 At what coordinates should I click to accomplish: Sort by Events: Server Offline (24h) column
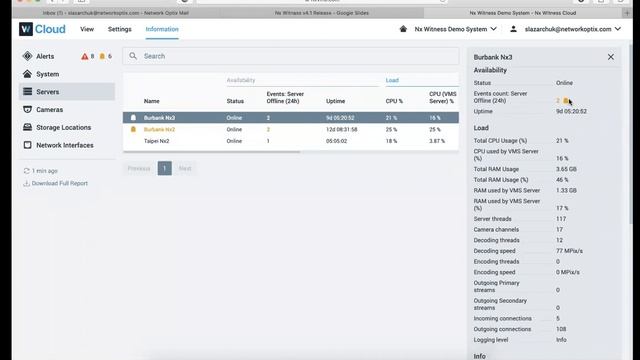coord(285,97)
